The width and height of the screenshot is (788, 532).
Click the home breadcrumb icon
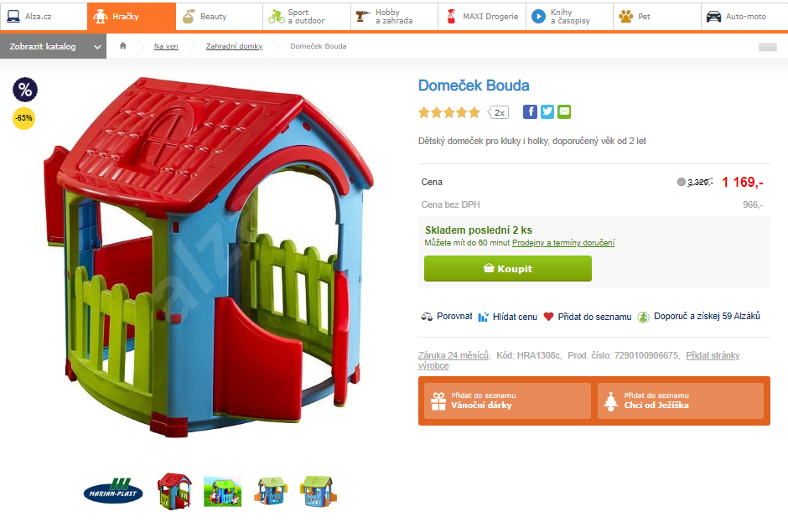pos(123,46)
